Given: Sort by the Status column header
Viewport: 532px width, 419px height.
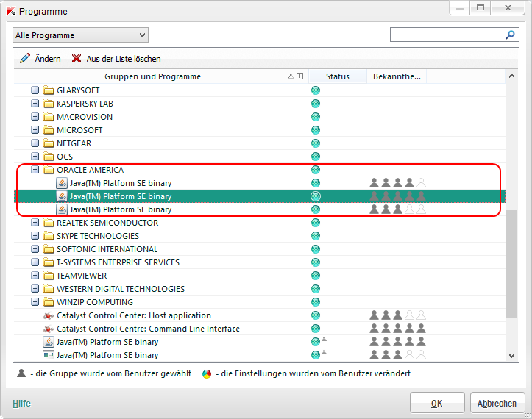Looking at the screenshot, I should (338, 76).
